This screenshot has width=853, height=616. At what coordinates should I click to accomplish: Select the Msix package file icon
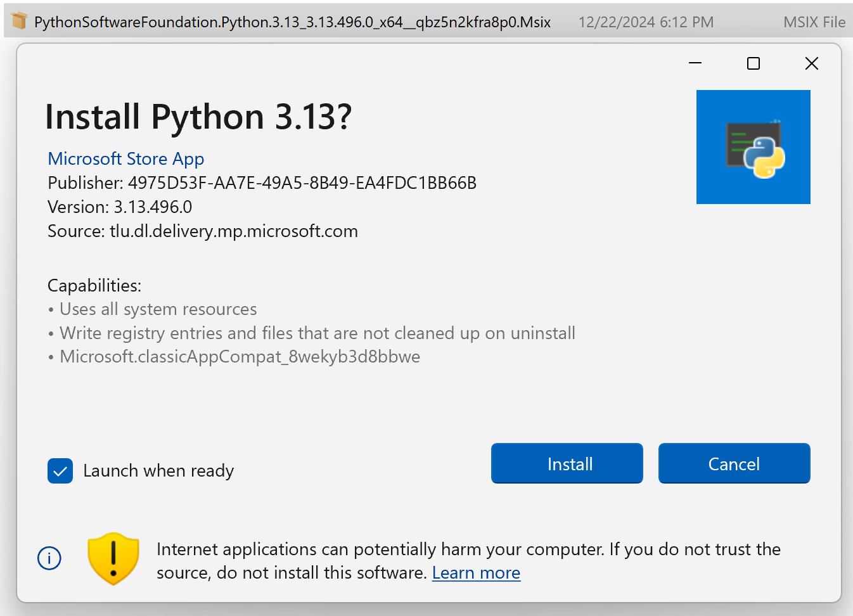(19, 21)
